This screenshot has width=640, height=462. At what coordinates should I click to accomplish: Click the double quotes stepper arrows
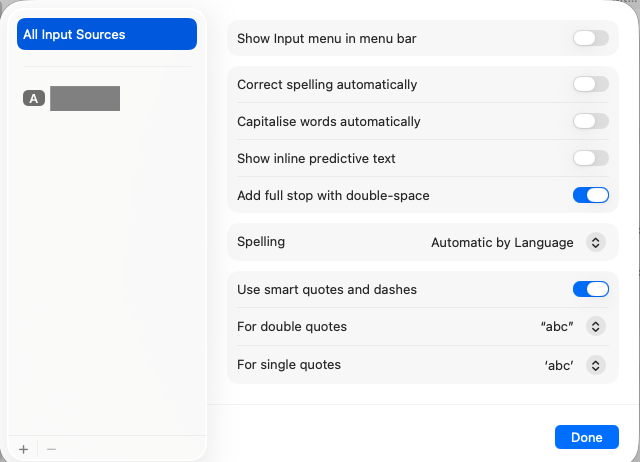pos(596,327)
